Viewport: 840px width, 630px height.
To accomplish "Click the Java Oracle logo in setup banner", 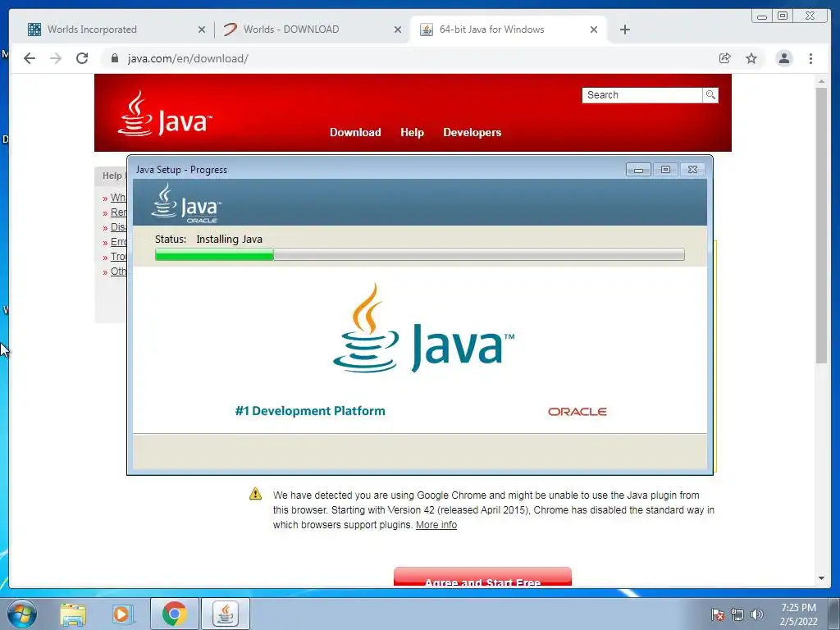I will [x=186, y=203].
